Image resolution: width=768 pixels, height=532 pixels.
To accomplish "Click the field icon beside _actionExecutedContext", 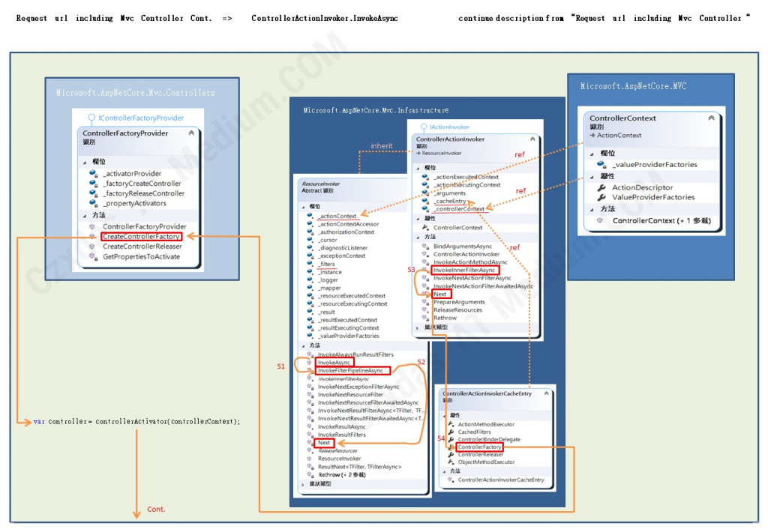I will [x=425, y=177].
